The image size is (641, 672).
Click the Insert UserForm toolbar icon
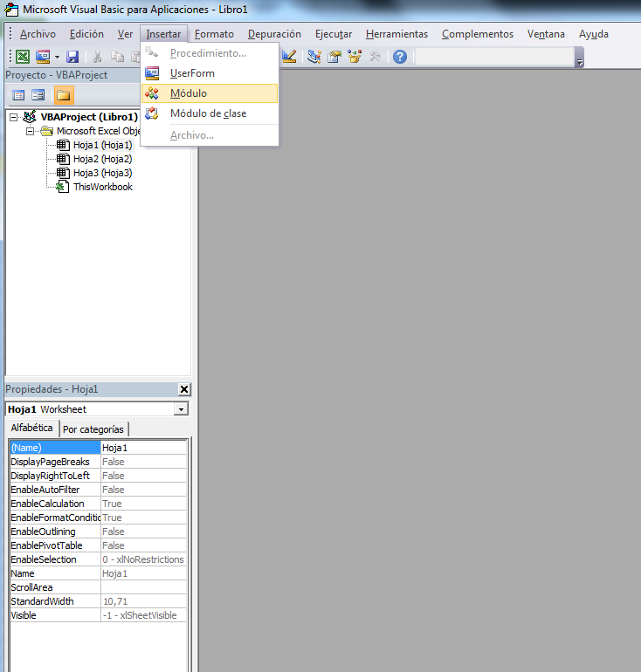click(x=44, y=57)
